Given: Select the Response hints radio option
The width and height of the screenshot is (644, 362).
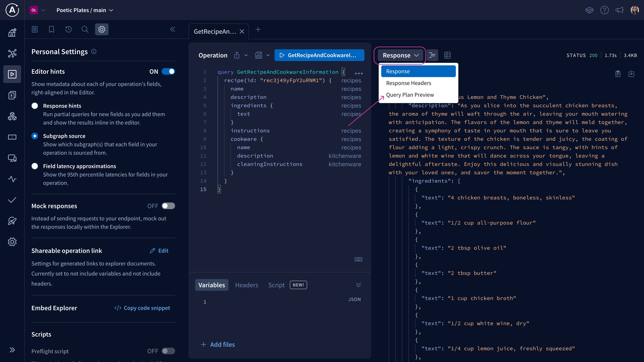Looking at the screenshot, I should point(35,106).
